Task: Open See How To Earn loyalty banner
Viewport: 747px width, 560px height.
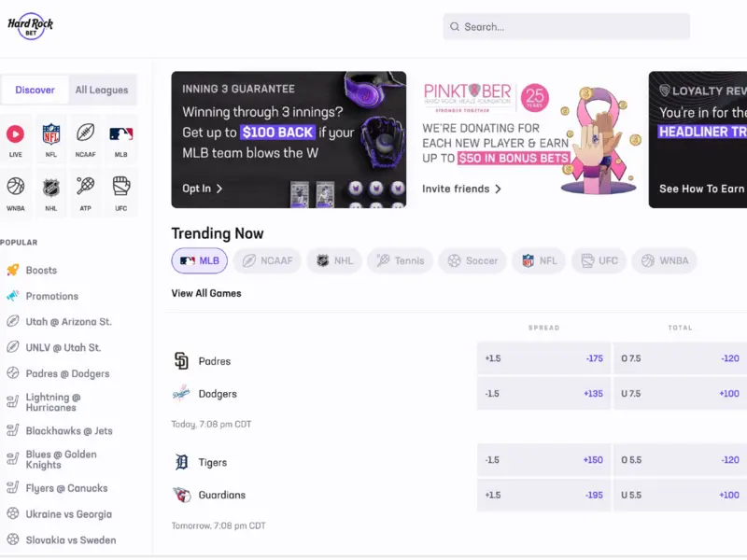Action: [x=702, y=189]
